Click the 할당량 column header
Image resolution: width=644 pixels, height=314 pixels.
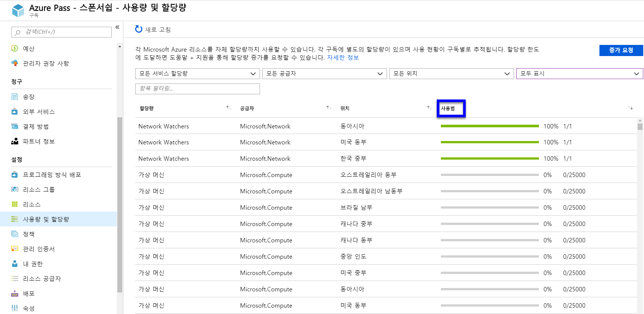pos(146,108)
